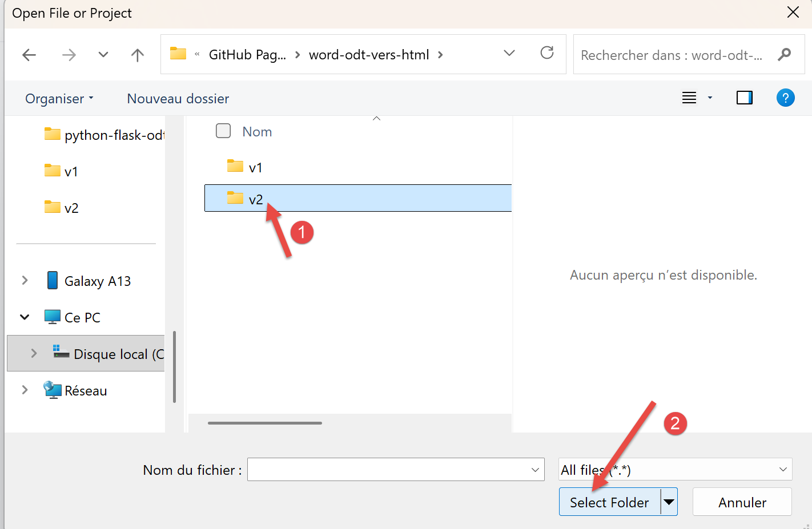Click the search magnifier icon
Screen dimensions: 812x529
pyautogui.click(x=784, y=55)
